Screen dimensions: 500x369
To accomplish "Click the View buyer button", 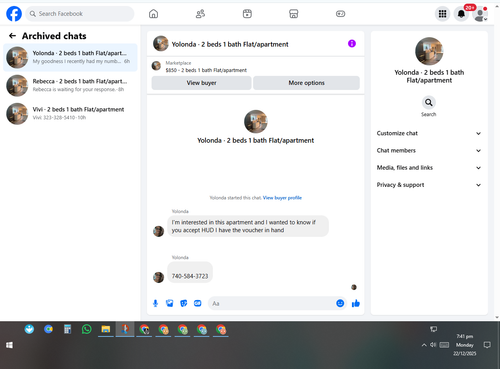I will tap(201, 83).
